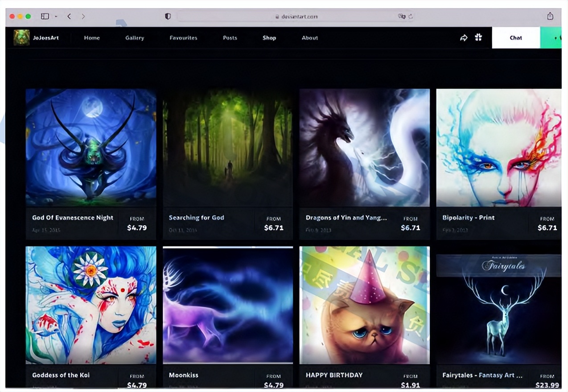Open the Searching for God title link
Viewport: 568px width, 392px height.
pos(197,218)
